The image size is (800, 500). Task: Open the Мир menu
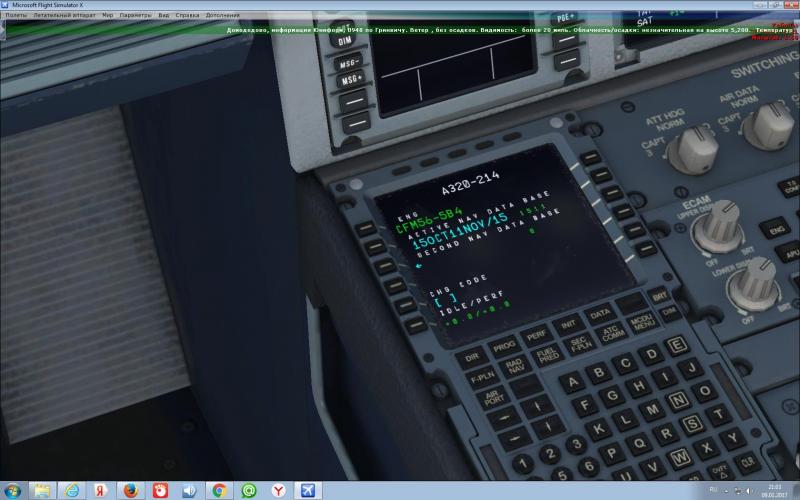108,15
